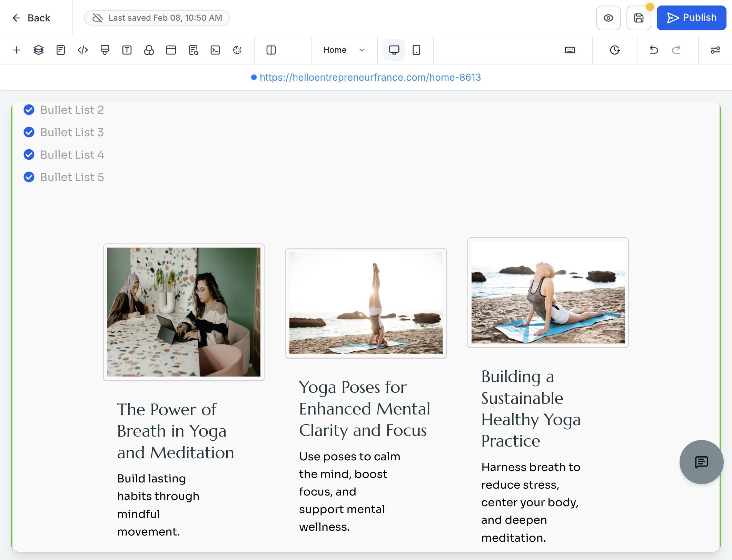Screen dimensions: 732x560
Task: Click the Last saved status badge
Action: click(x=157, y=18)
